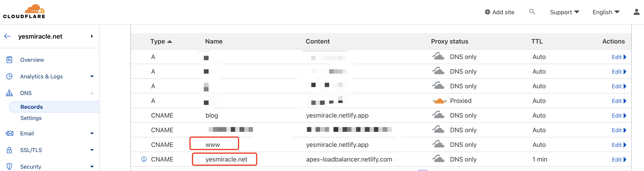644x171 pixels.
Task: Open the search tool in the top bar
Action: (x=532, y=12)
